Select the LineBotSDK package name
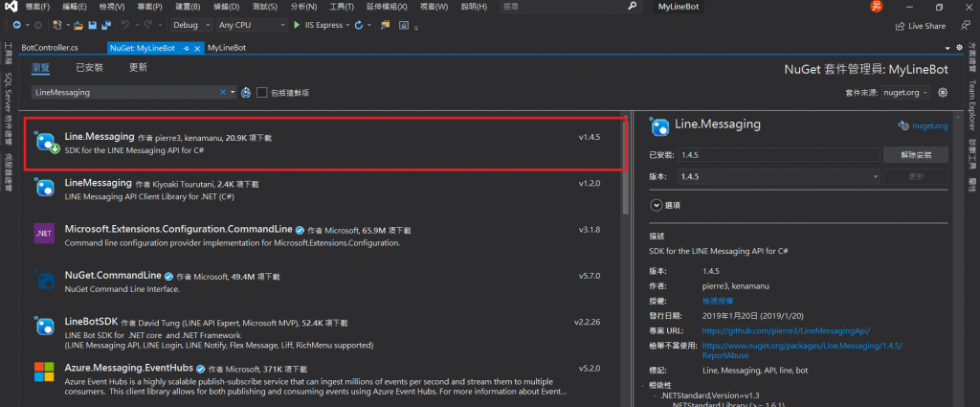This screenshot has width=980, height=407. (91, 323)
